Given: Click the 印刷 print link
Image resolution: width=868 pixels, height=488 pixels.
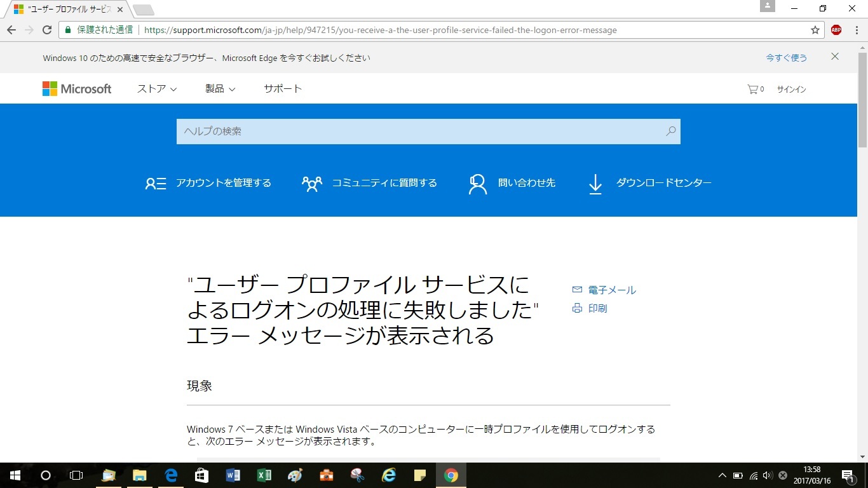Looking at the screenshot, I should 598,309.
